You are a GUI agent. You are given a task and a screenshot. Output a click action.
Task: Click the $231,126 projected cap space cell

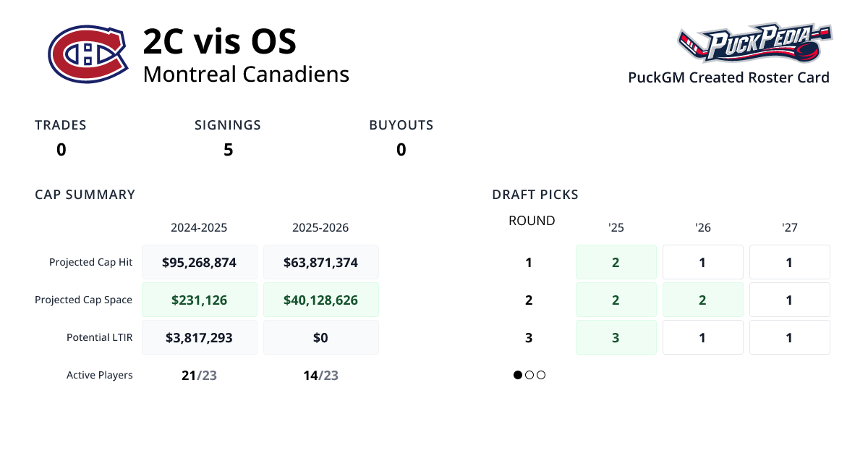pyautogui.click(x=200, y=300)
